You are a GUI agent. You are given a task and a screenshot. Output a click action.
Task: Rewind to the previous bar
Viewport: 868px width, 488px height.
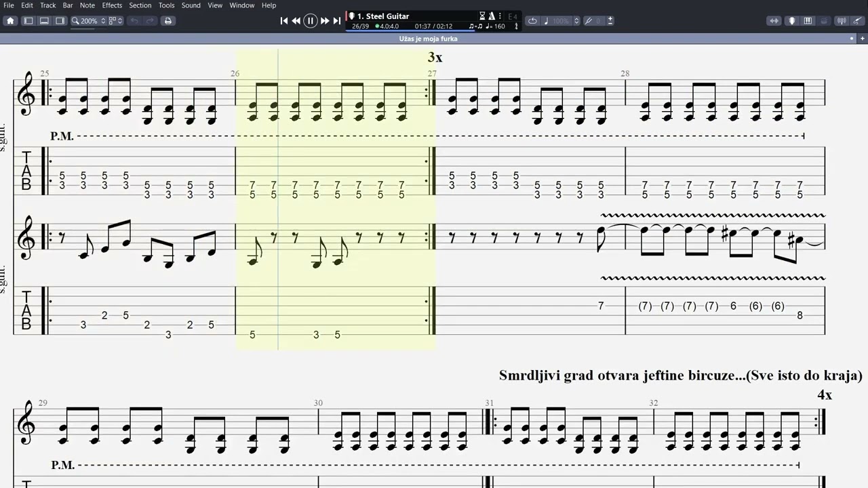[x=296, y=21]
